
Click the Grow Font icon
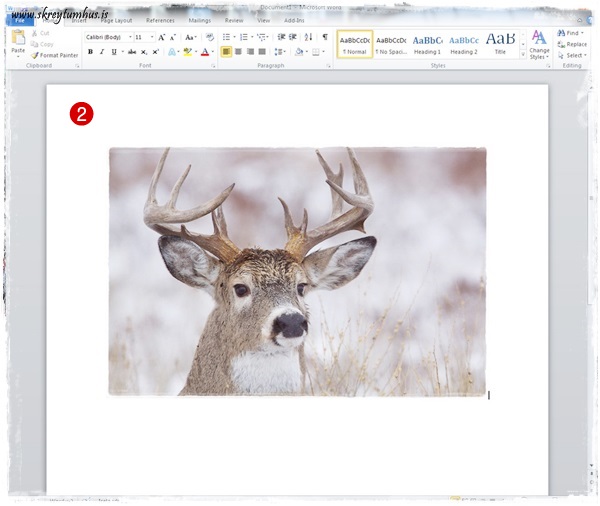click(x=161, y=37)
